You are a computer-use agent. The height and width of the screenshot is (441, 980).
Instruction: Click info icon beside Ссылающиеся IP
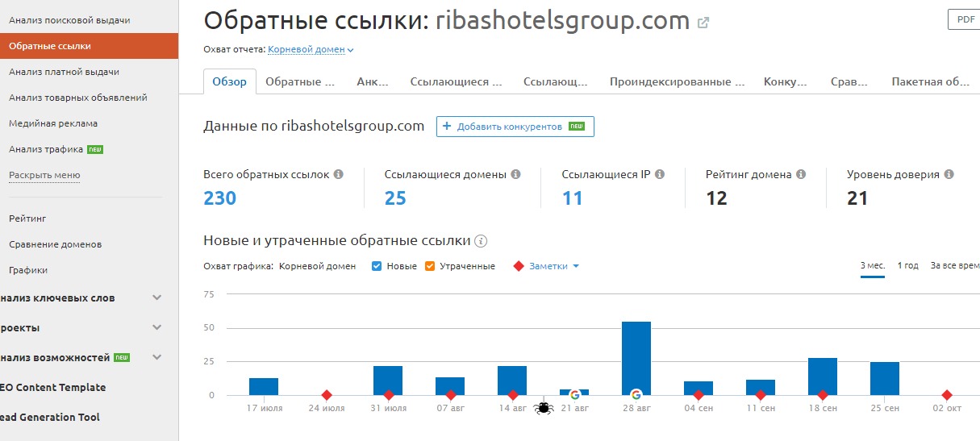pyautogui.click(x=660, y=174)
